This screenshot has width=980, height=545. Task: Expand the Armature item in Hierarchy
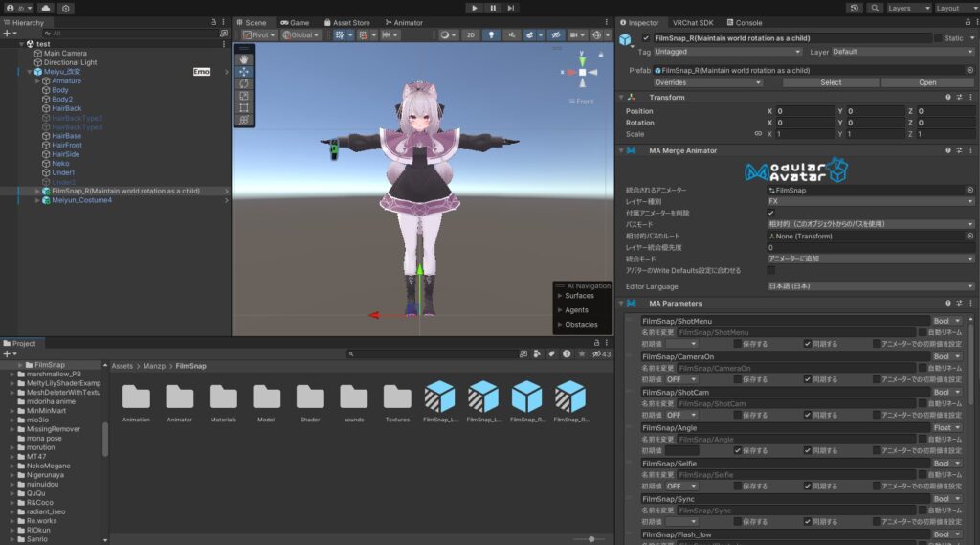(x=37, y=80)
